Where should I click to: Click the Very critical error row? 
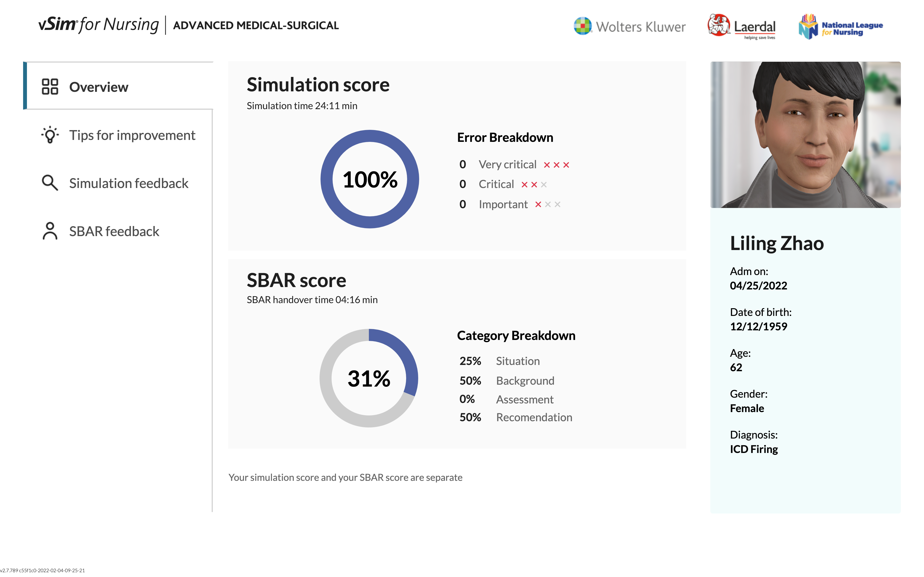click(507, 164)
